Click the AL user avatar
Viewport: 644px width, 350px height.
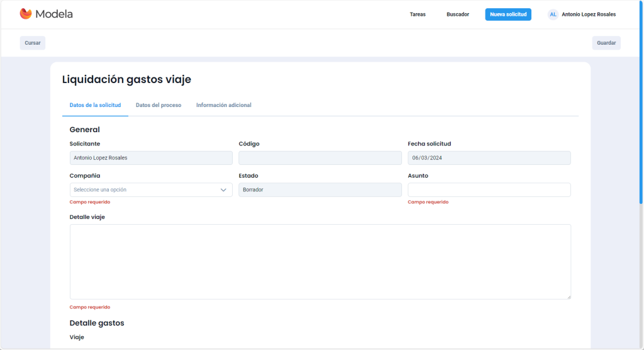pyautogui.click(x=553, y=14)
